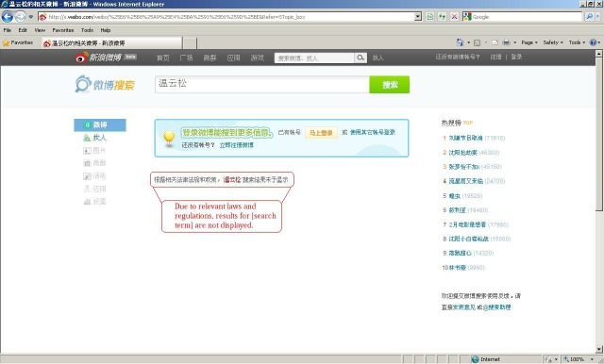604x364 pixels.
Task: Click the yellow 马上登录 button
Action: coord(321,133)
